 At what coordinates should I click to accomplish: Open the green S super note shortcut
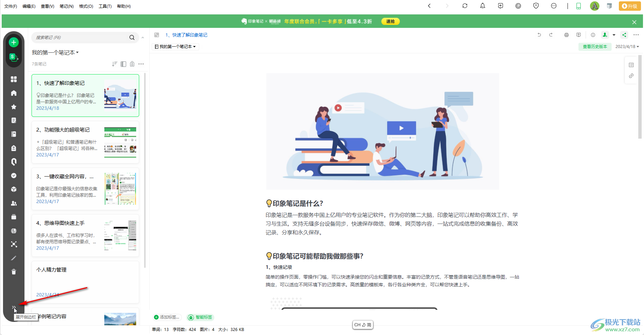coord(13,57)
